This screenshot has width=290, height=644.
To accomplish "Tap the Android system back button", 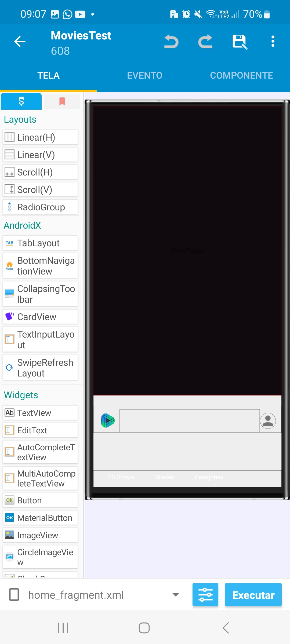I will pos(226,628).
